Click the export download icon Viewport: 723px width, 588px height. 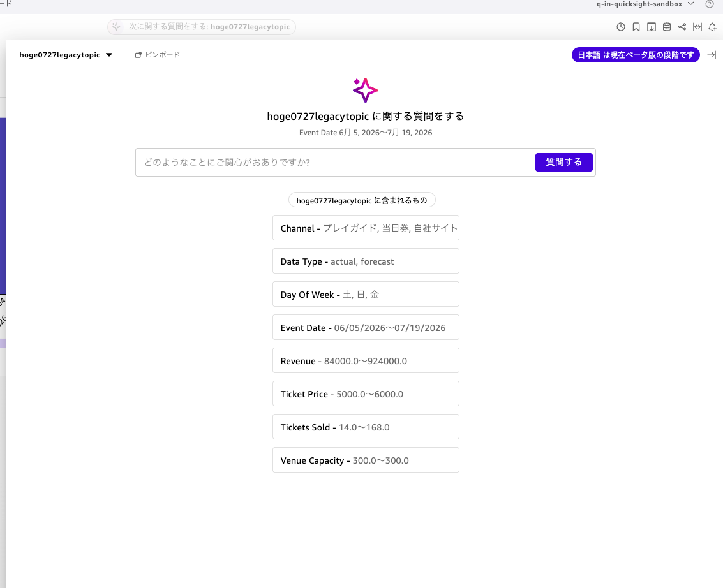click(651, 27)
